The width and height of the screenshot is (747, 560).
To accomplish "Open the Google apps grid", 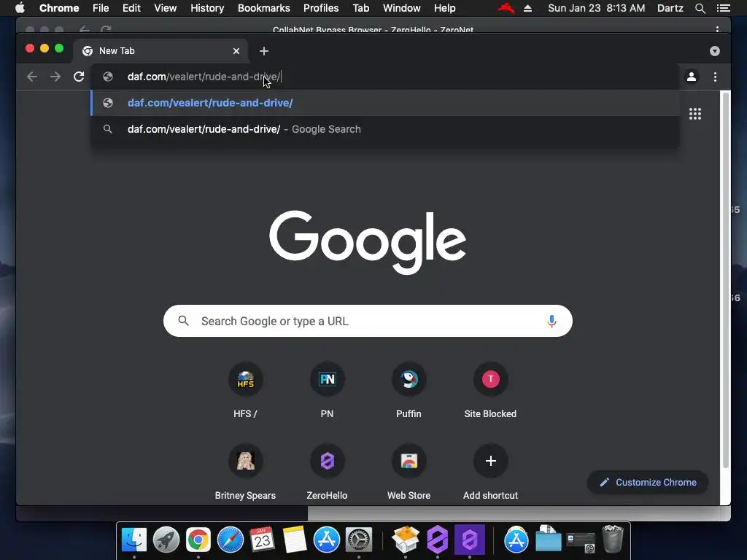I will click(x=695, y=114).
